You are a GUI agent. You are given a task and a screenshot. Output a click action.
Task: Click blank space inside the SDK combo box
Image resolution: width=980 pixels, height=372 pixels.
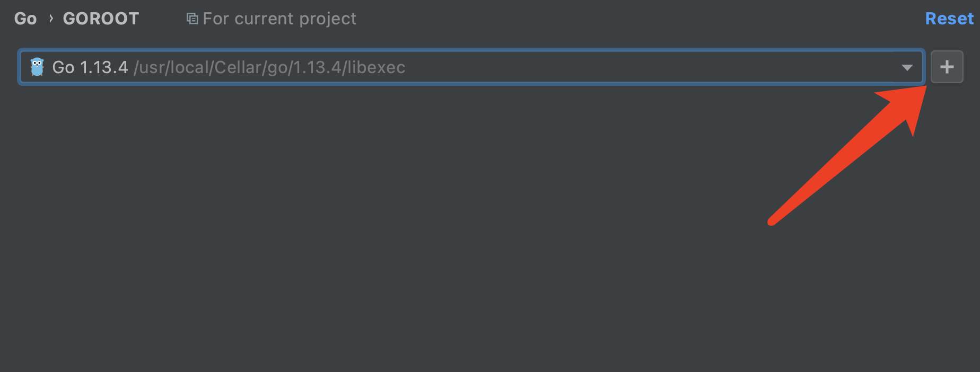point(636,67)
